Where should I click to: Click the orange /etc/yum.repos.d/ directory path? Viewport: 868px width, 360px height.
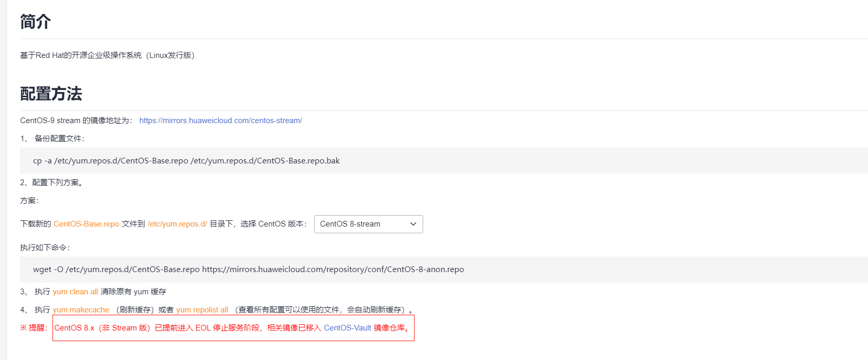177,224
